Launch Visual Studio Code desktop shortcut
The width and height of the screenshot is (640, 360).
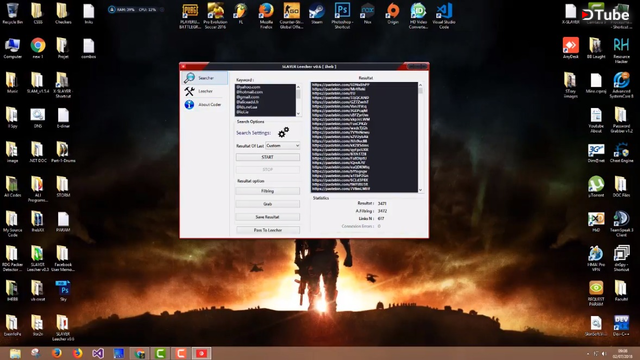click(444, 16)
